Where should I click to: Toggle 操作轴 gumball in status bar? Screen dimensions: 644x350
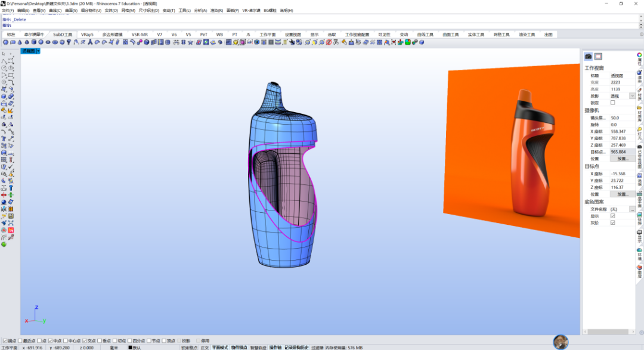tap(275, 348)
